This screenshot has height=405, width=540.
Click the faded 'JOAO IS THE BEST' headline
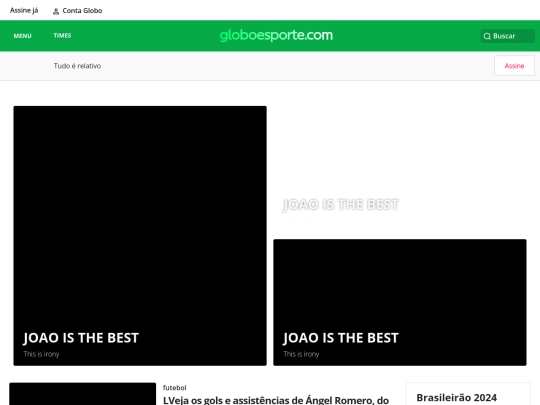tap(341, 205)
